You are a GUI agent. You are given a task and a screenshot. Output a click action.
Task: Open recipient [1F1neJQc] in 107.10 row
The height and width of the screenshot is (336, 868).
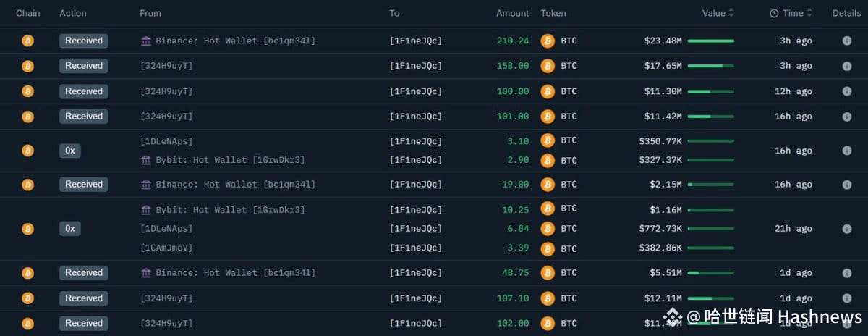pyautogui.click(x=416, y=298)
